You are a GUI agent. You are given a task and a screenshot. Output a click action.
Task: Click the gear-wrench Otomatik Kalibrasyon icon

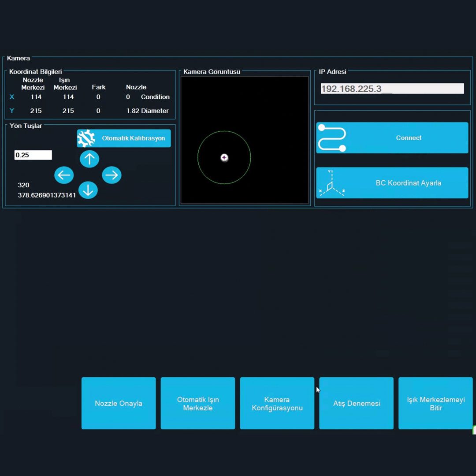pos(86,138)
